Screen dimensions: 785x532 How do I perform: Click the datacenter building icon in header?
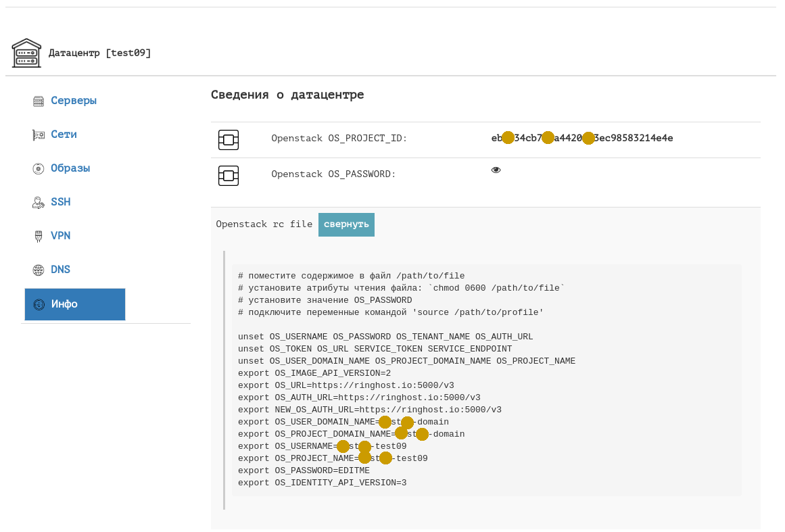point(26,53)
